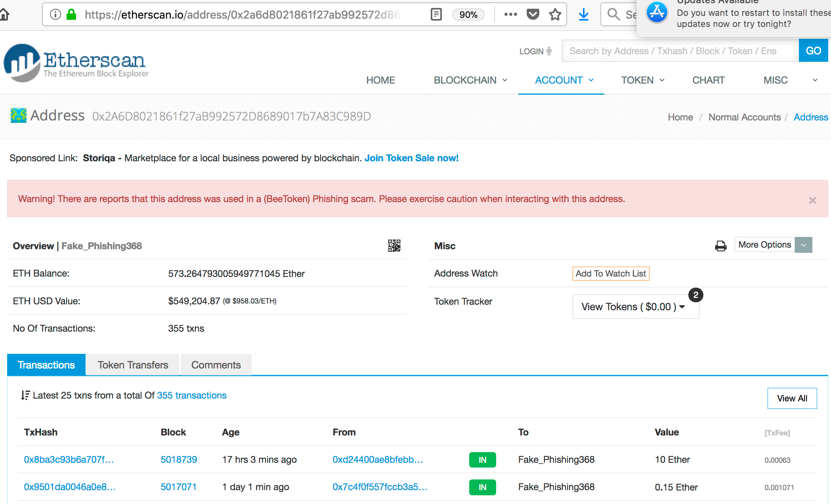Open sender address 0xd24400ae8bfebb...
The width and height of the screenshot is (831, 504).
[378, 460]
